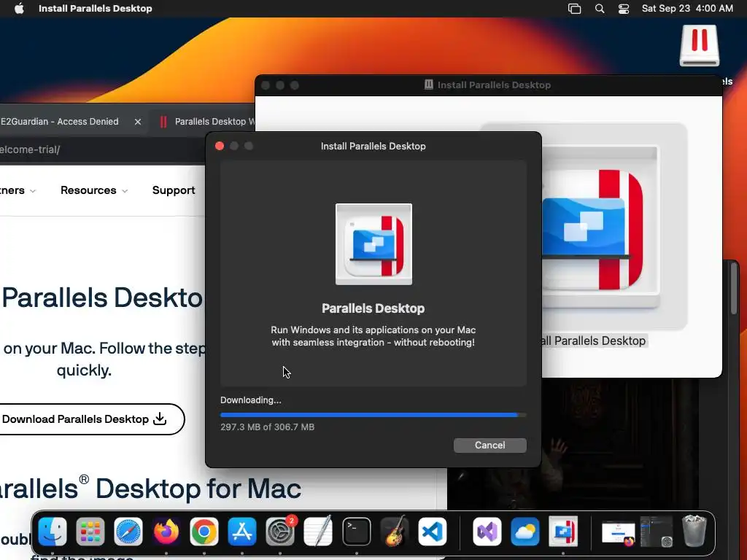Close the E2Guardian browser tab
Screen dimensions: 747x560
pos(138,122)
